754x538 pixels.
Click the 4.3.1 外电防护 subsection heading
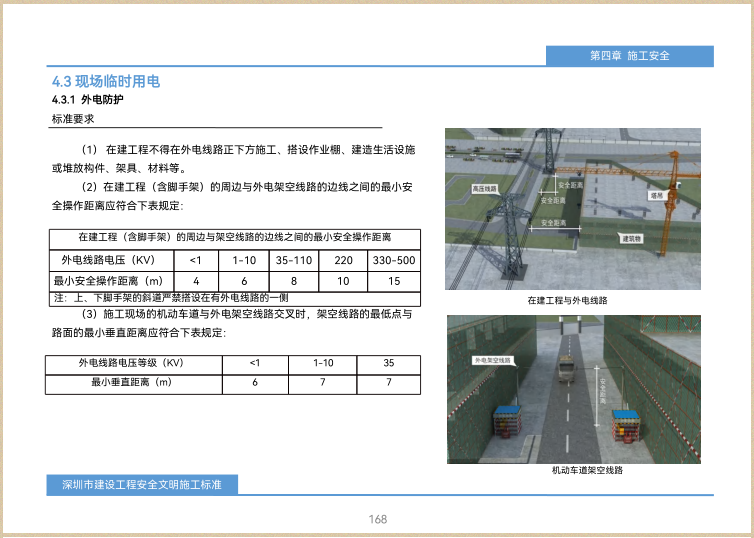(87, 101)
